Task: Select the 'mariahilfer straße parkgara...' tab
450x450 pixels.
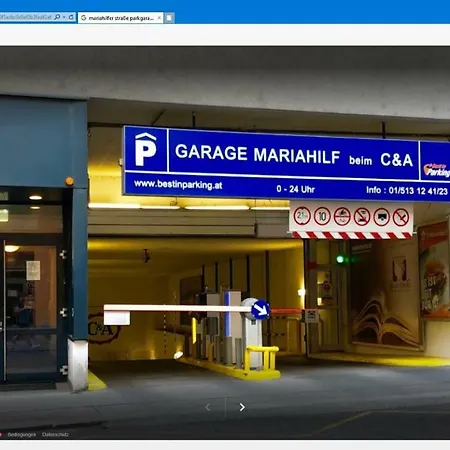Action: pyautogui.click(x=121, y=18)
